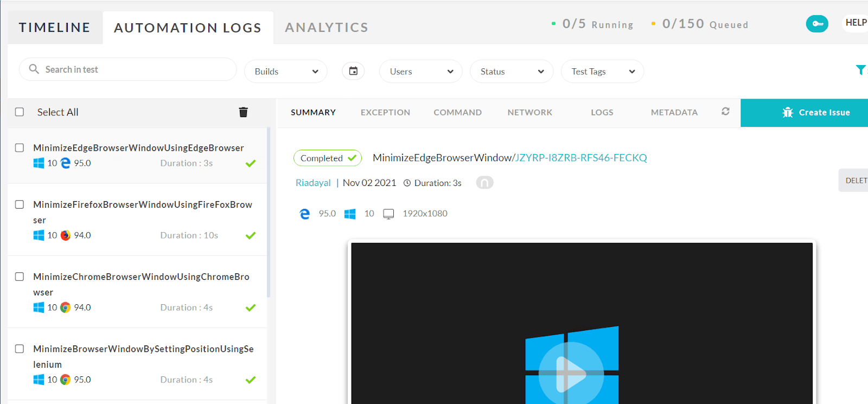Click the screen resolution monitor icon
The image size is (868, 404).
tap(388, 214)
